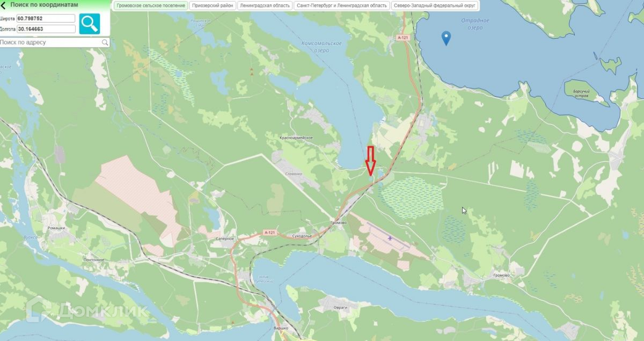
Task: Focus the Широта latitude input field
Action: click(x=46, y=18)
